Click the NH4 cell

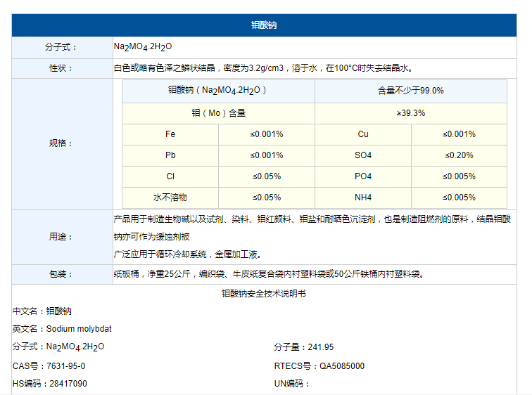click(x=362, y=197)
